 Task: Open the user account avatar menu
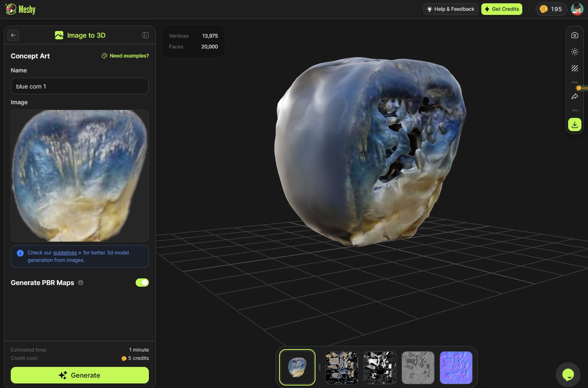576,9
